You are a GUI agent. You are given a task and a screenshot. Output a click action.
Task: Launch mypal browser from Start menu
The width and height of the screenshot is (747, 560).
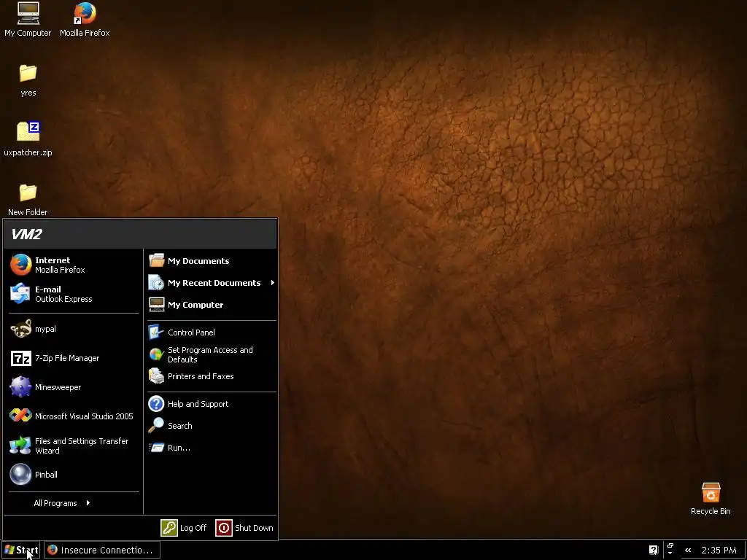tap(74, 329)
